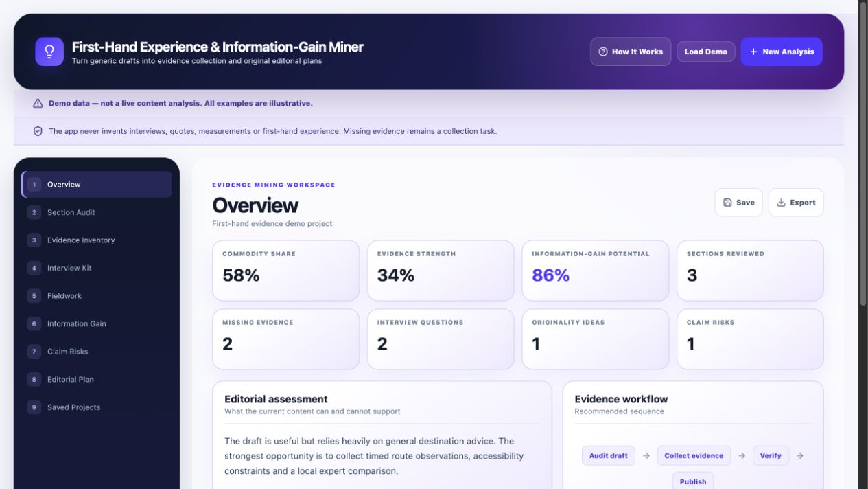Viewport: 868px width, 489px height.
Task: Click the Originality Ideas card
Action: point(596,339)
